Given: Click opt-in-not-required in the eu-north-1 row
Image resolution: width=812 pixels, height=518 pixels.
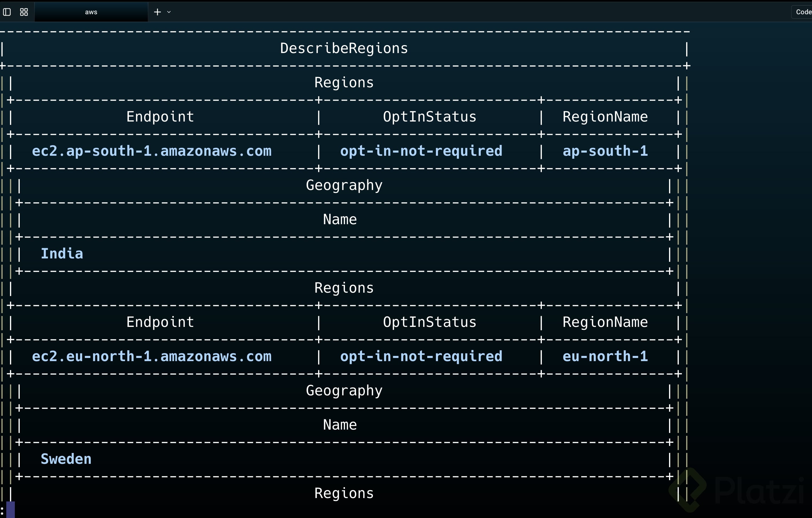Looking at the screenshot, I should pyautogui.click(x=421, y=356).
